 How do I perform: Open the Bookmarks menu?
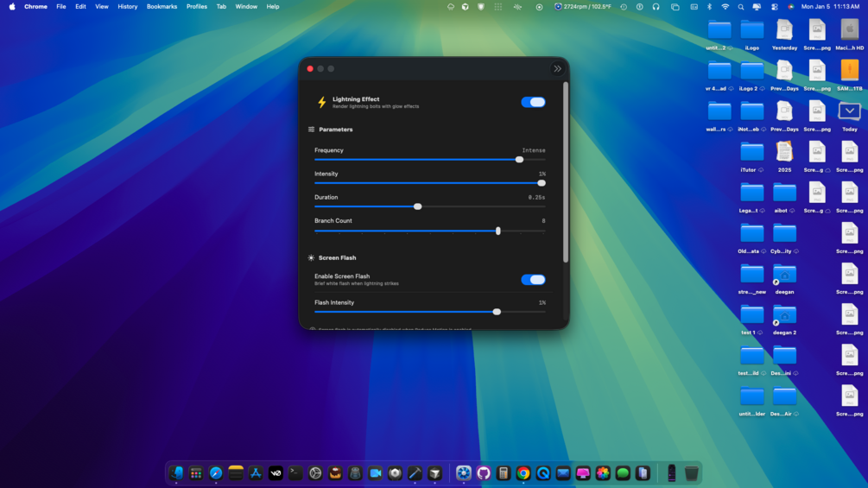tap(162, 7)
